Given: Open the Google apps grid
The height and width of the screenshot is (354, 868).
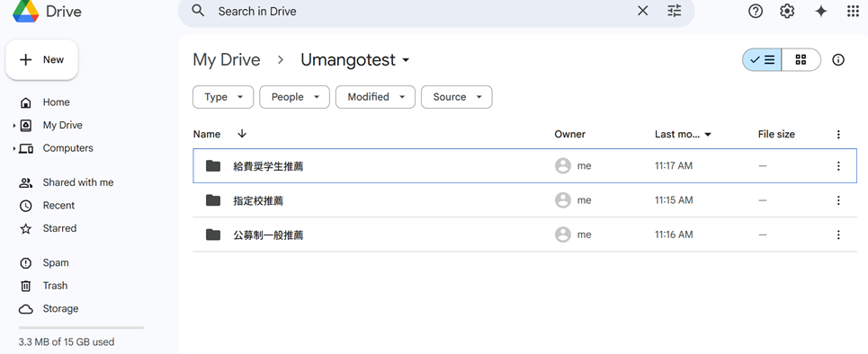Looking at the screenshot, I should 853,11.
